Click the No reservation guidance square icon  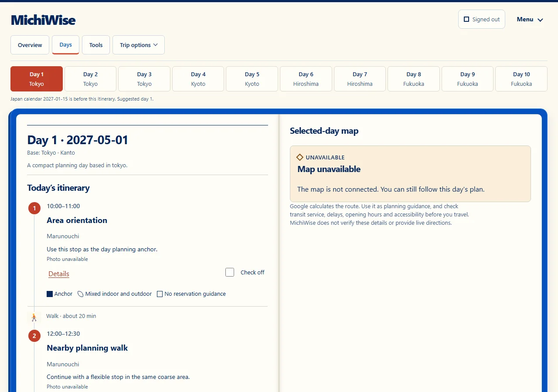(x=160, y=294)
